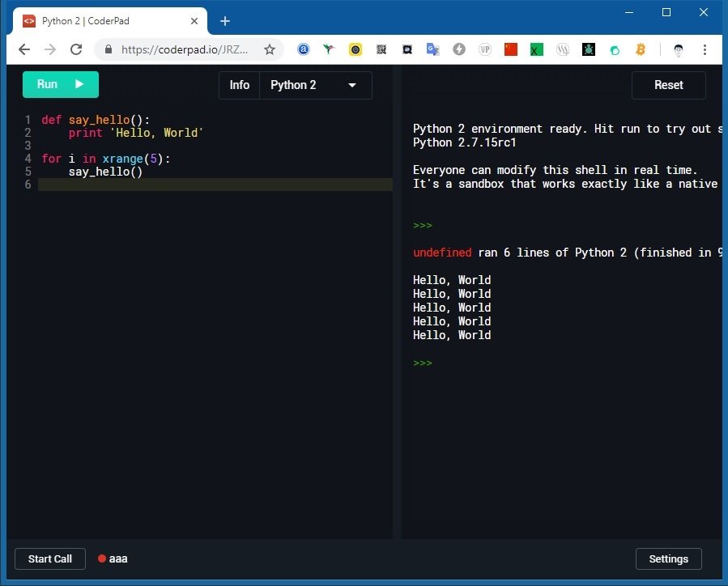
Task: Click the green X extension icon
Action: click(537, 49)
